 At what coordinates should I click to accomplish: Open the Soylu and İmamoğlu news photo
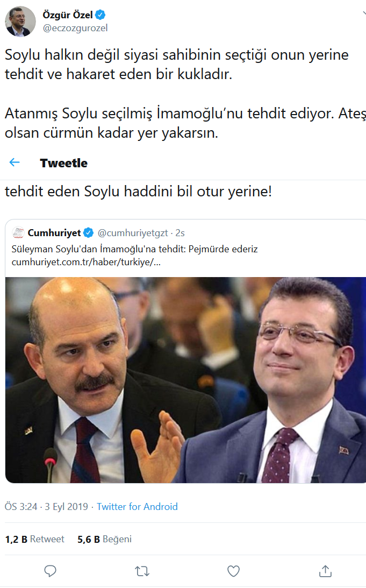(x=185, y=380)
